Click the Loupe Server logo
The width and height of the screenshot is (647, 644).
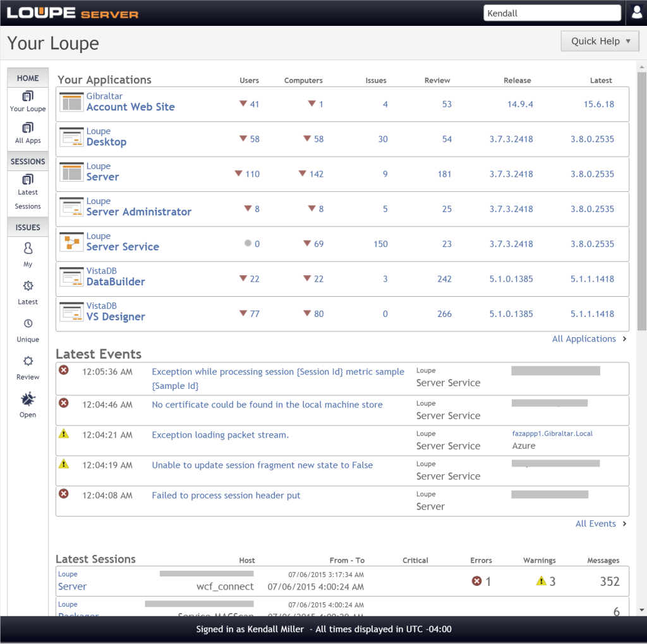click(71, 11)
